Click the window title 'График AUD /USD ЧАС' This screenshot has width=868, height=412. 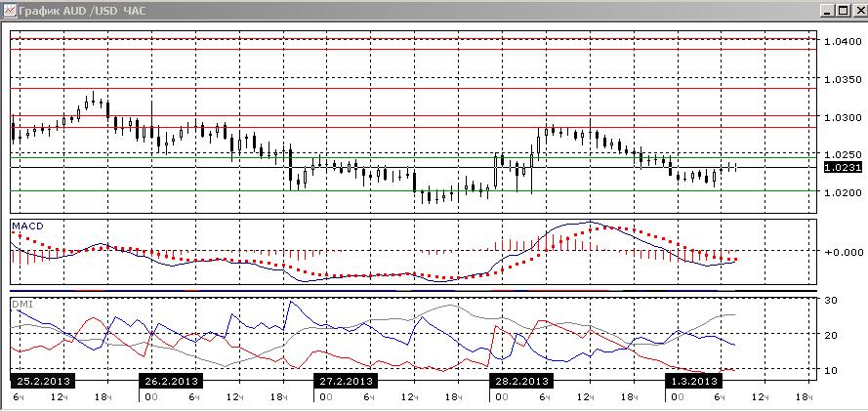pos(82,11)
